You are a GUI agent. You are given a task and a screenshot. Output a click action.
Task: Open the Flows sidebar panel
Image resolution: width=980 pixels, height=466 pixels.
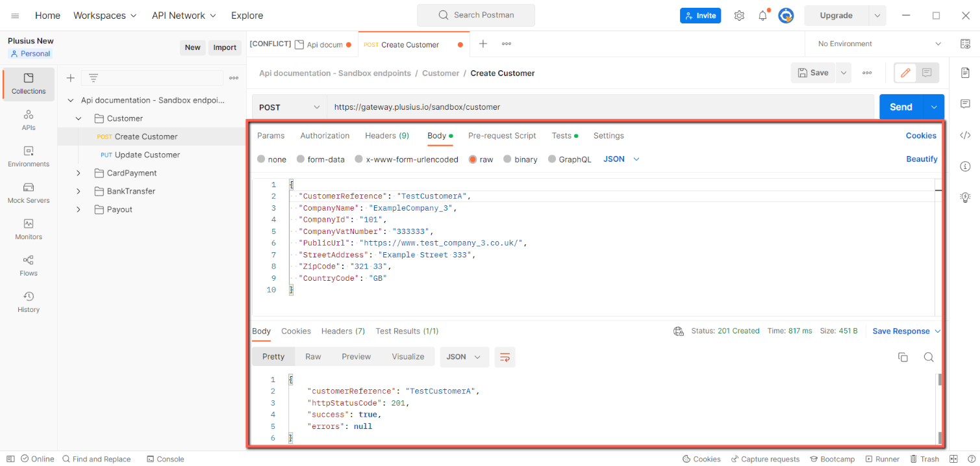pos(29,266)
